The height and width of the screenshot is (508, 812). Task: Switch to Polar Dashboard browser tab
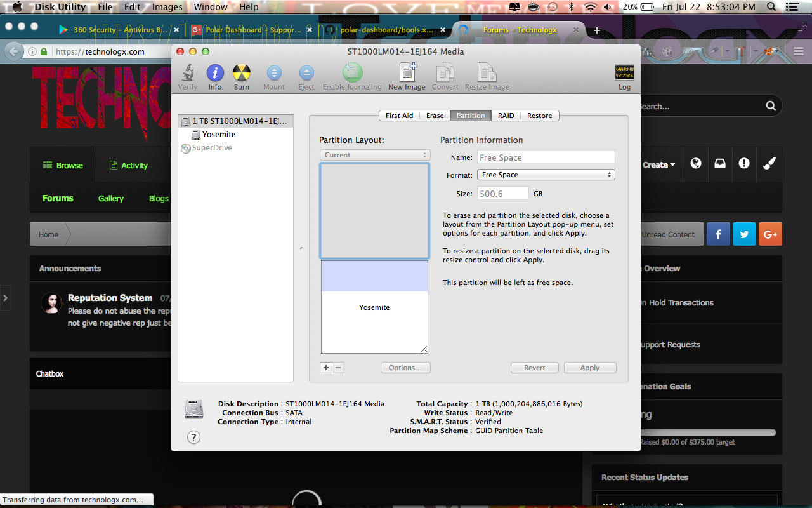pyautogui.click(x=251, y=30)
